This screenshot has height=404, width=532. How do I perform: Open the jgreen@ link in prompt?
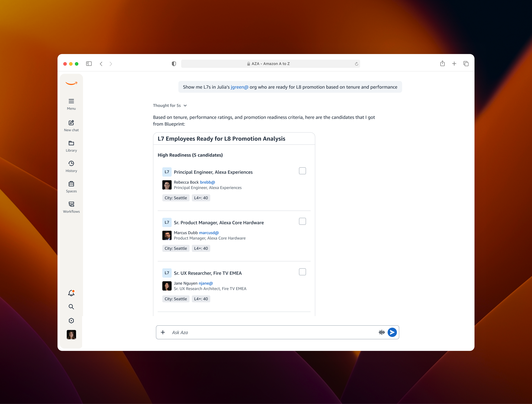coord(240,87)
